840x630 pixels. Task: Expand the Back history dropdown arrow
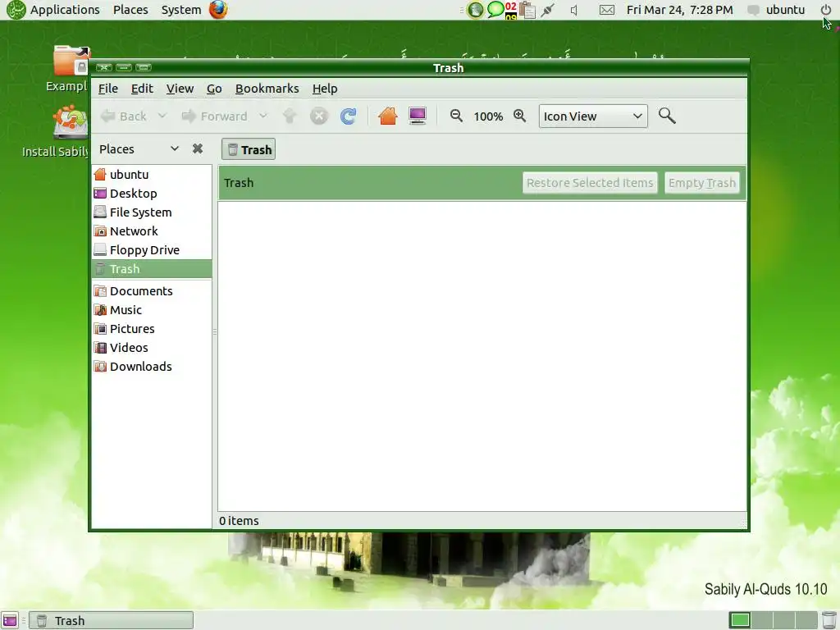click(162, 116)
